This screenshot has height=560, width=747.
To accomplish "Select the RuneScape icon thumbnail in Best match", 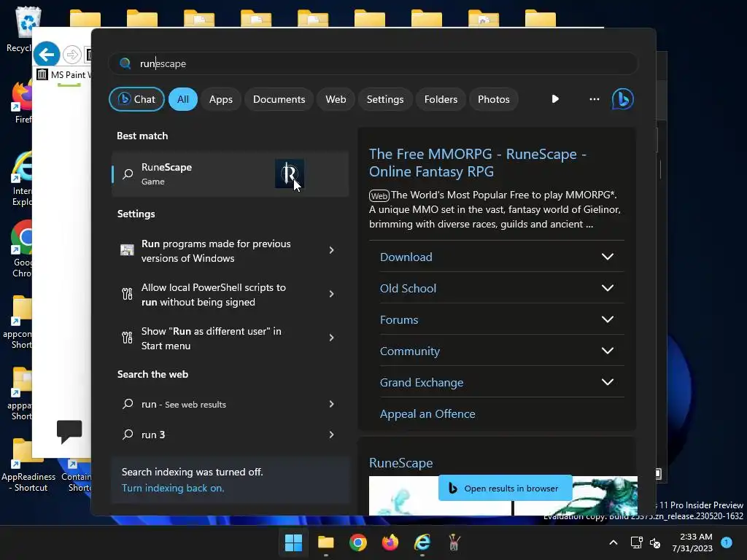I will click(289, 174).
